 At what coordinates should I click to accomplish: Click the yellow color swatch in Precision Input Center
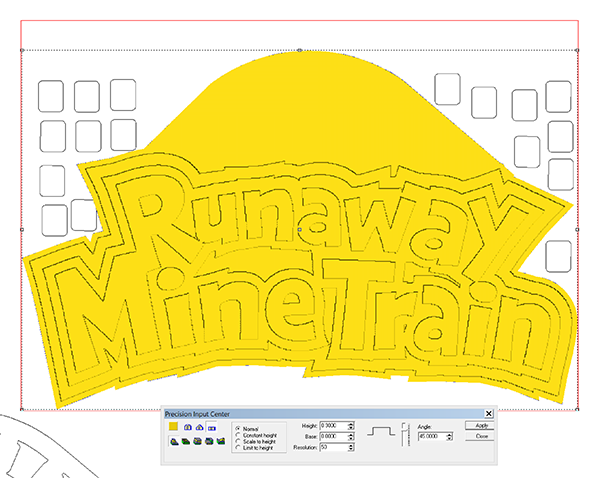(173, 426)
